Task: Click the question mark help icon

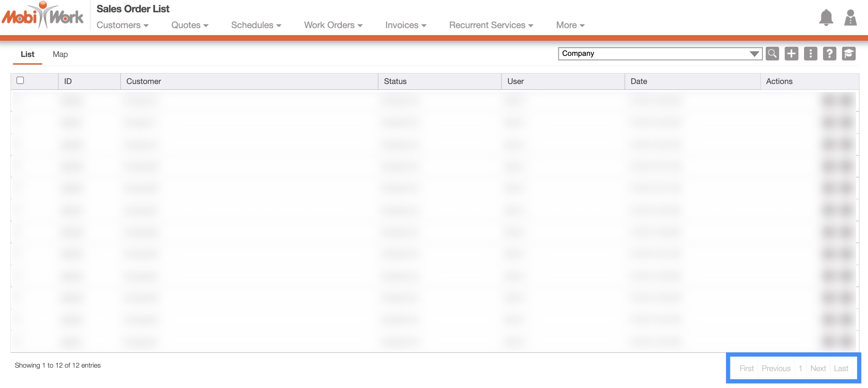Action: (x=829, y=54)
